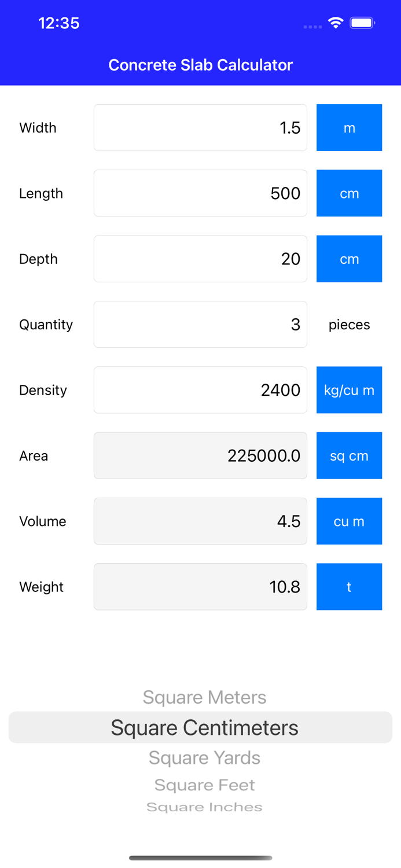Screen dimensions: 401x868
Task: Open the Depth unit selector showing cm
Action: coord(349,259)
